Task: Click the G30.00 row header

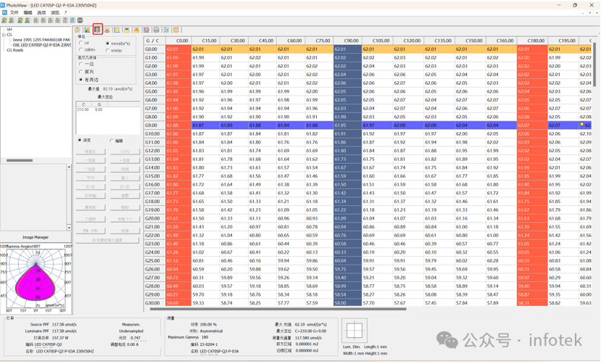Action: 155,302
